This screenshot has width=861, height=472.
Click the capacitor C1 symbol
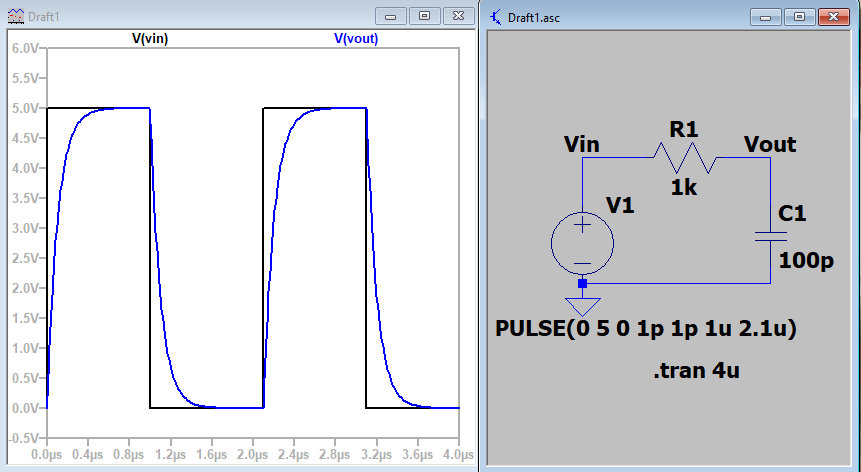(x=771, y=236)
